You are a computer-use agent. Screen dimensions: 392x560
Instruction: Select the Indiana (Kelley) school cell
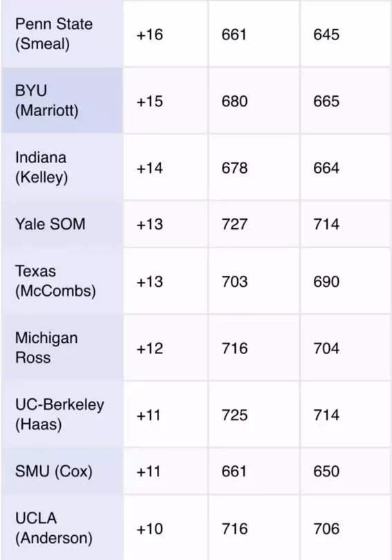pos(62,167)
